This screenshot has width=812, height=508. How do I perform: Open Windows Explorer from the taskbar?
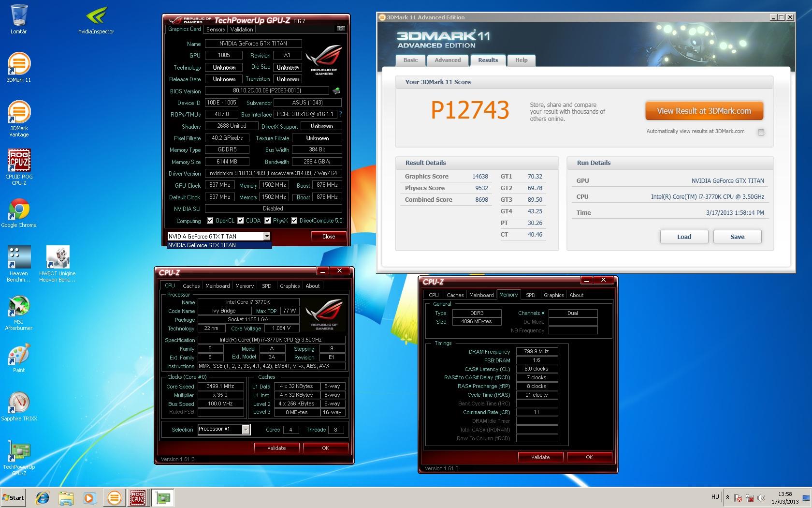click(x=66, y=498)
